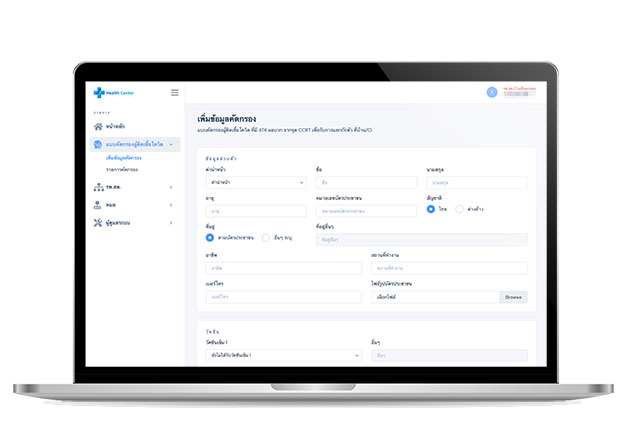Select the ไทย nationality radio button
The image size is (626, 423).
click(x=431, y=210)
